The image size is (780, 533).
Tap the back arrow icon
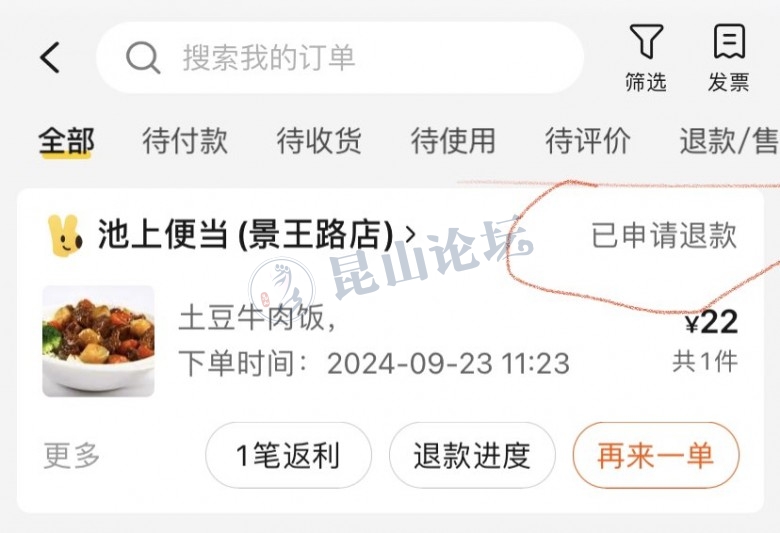click(50, 58)
